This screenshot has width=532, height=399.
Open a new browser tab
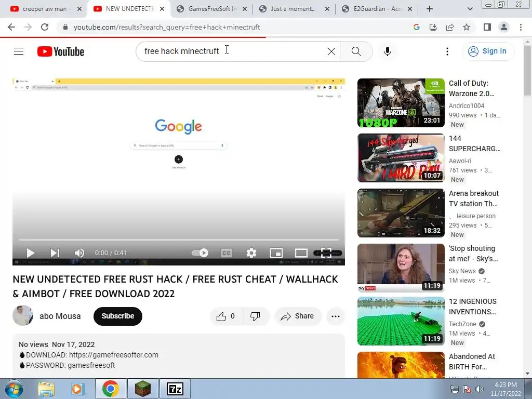pyautogui.click(x=430, y=9)
